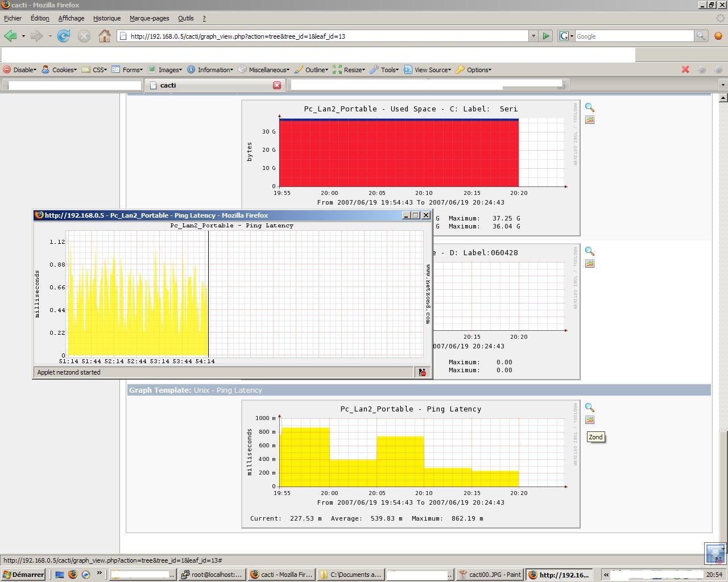
Task: Reload the page with the refresh icon
Action: (64, 36)
